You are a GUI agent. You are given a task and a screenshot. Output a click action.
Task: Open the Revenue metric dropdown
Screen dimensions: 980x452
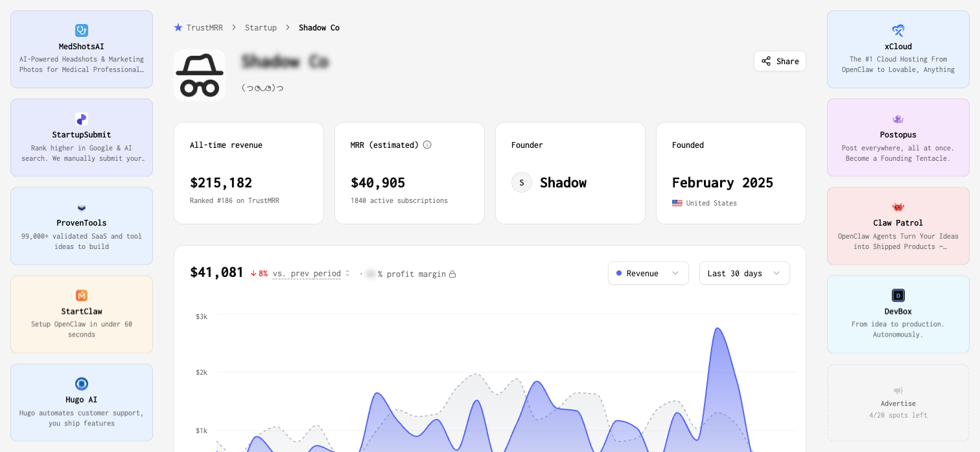coord(647,273)
